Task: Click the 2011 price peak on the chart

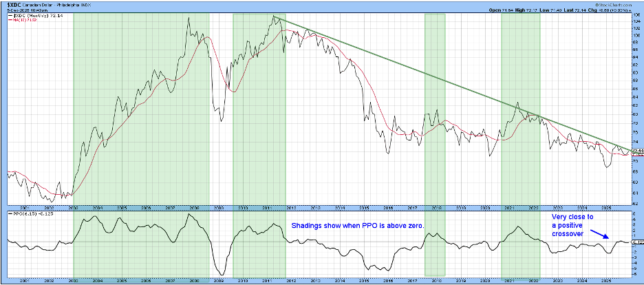Action: (273, 17)
